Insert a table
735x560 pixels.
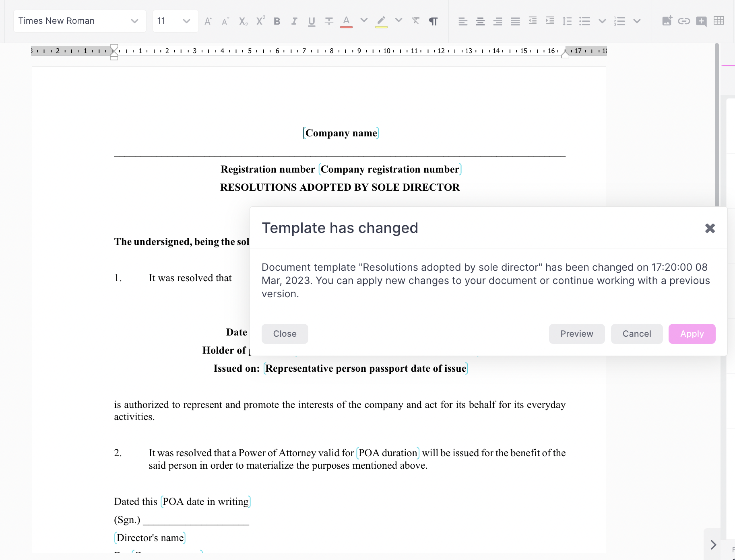[x=718, y=21]
